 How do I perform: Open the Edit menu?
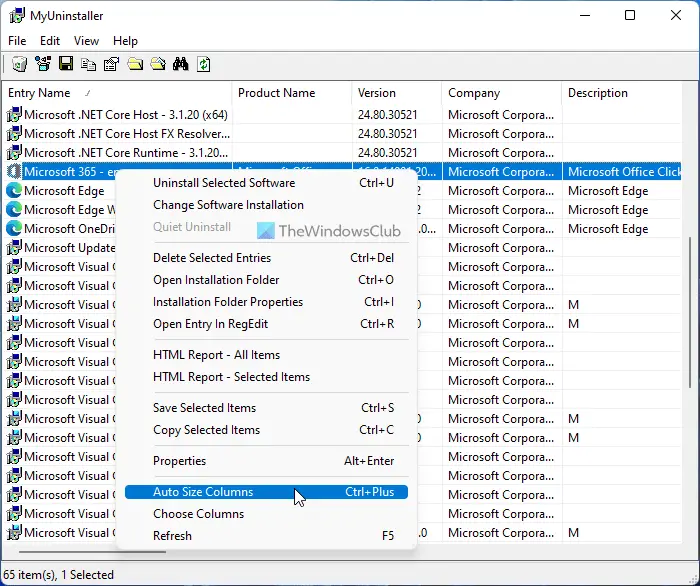click(50, 41)
